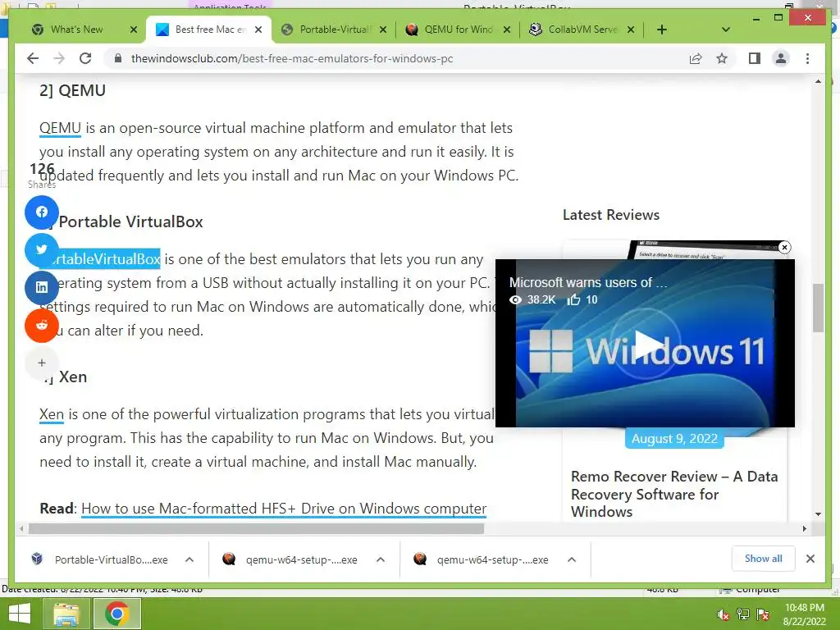Open the side panel
This screenshot has width=840, height=630.
(x=755, y=58)
